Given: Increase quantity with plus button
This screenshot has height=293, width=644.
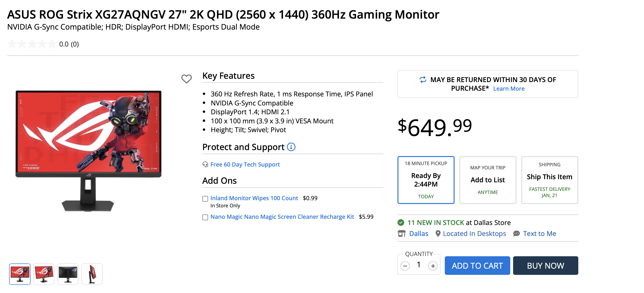Looking at the screenshot, I should pyautogui.click(x=433, y=266).
